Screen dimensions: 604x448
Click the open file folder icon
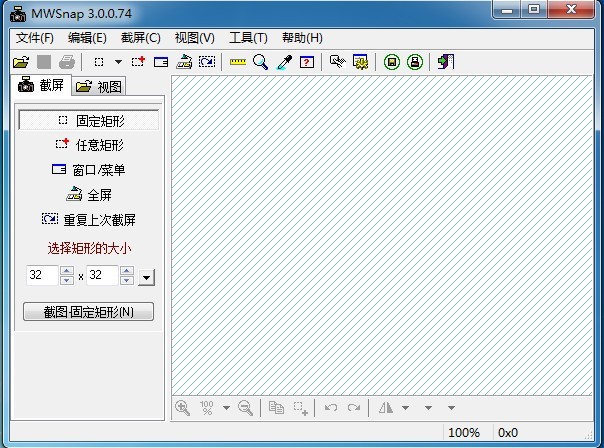coord(20,62)
